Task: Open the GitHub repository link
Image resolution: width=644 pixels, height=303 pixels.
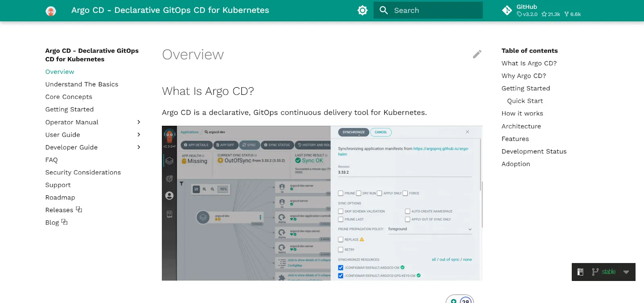Action: point(541,10)
